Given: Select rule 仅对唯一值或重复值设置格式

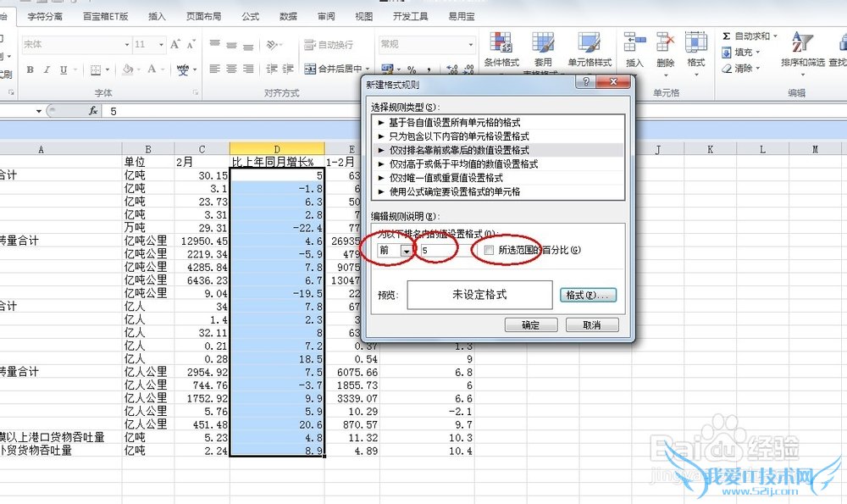Looking at the screenshot, I should (x=498, y=178).
